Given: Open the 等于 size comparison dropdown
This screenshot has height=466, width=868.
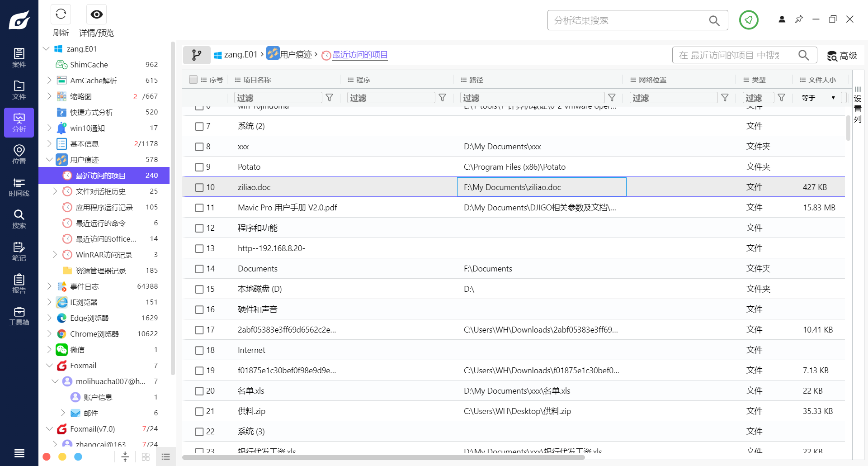Looking at the screenshot, I should pos(818,98).
